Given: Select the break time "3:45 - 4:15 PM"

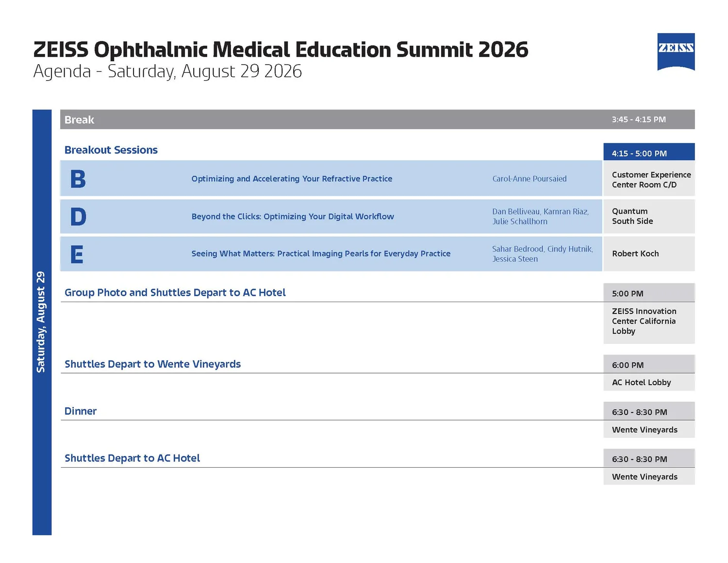Looking at the screenshot, I should (x=639, y=119).
